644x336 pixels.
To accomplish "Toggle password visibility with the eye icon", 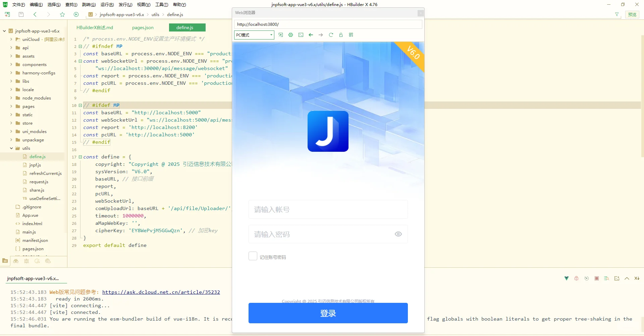I will pos(398,234).
